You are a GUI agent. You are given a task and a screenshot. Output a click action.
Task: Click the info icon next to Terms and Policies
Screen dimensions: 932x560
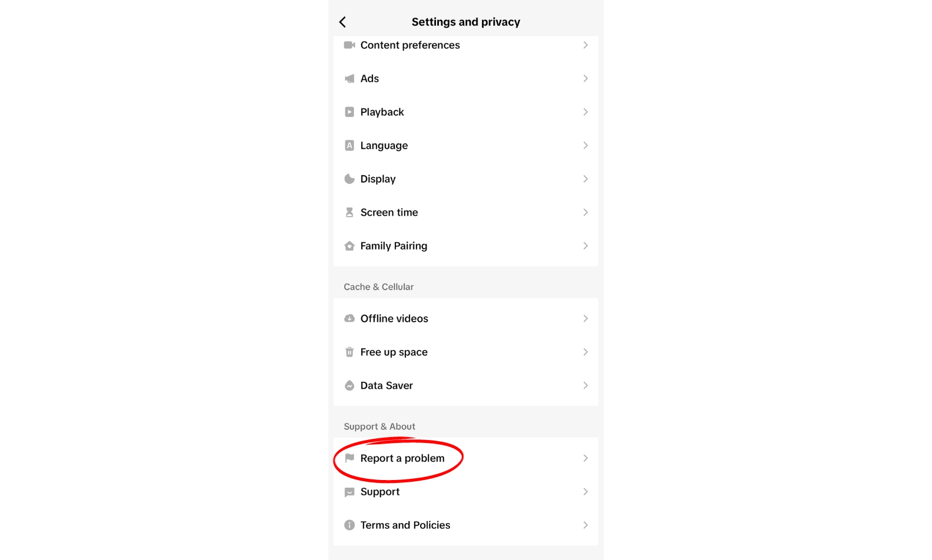tap(349, 525)
